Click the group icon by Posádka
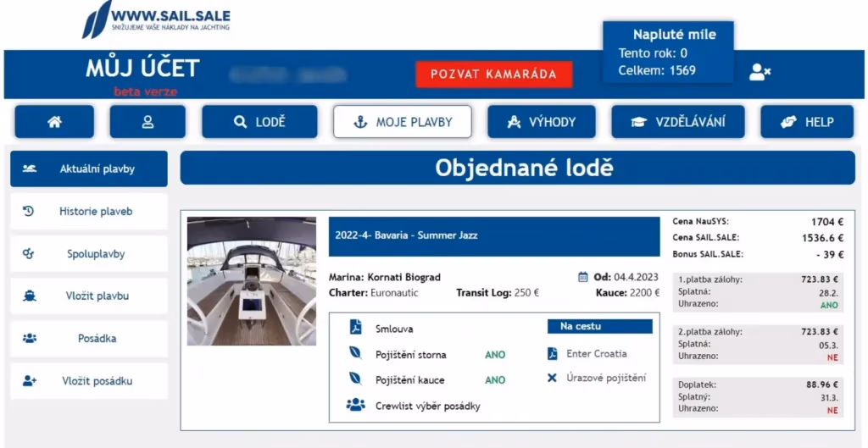 click(x=30, y=338)
